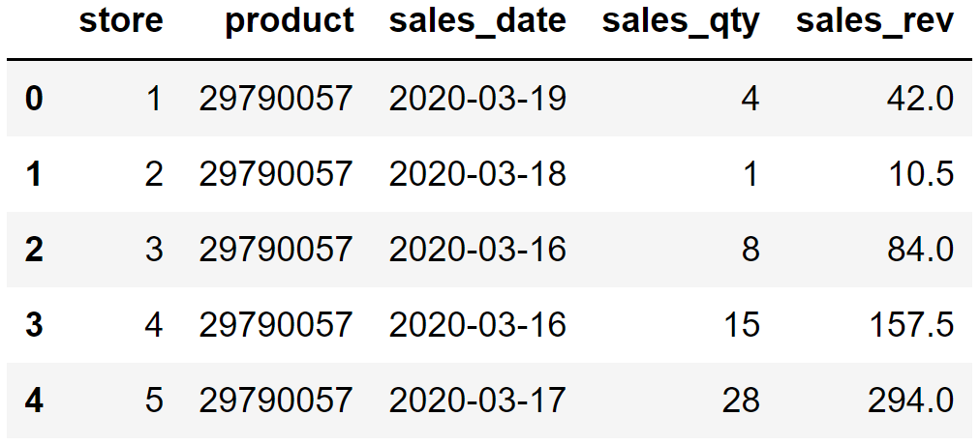The image size is (980, 446).
Task: Click the date cell 2020-03-17
Action: (477, 401)
